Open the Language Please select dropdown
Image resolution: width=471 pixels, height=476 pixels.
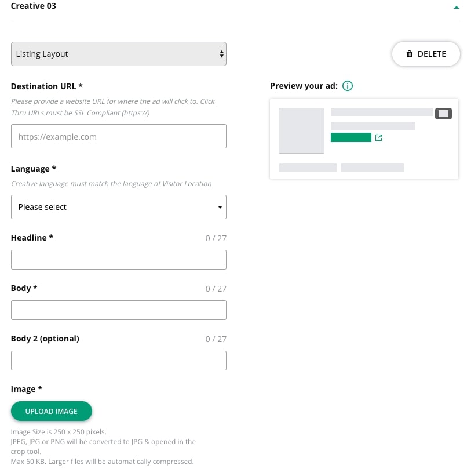[119, 207]
